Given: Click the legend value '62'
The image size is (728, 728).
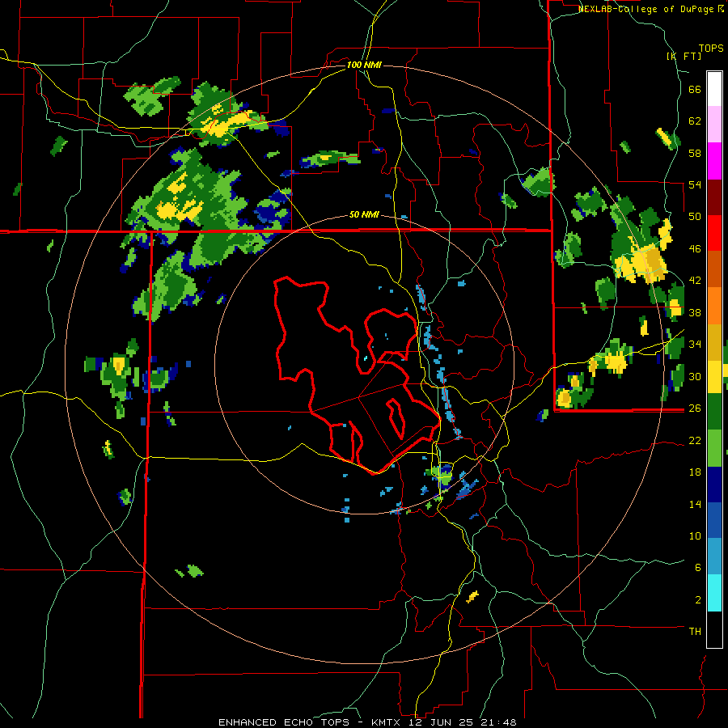Looking at the screenshot, I should click(x=695, y=121).
